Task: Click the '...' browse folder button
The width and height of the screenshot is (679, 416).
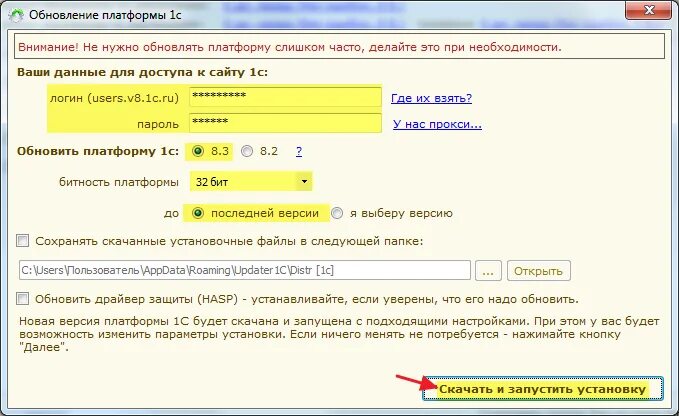Action: (x=488, y=271)
